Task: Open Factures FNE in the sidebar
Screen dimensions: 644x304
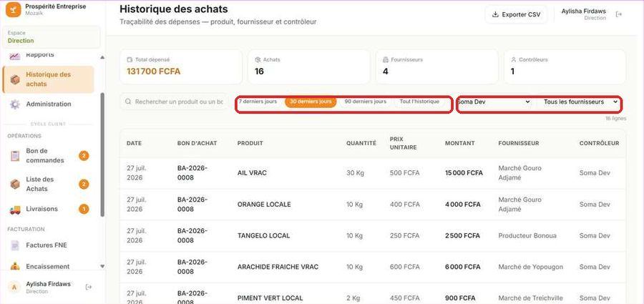Action: (48, 245)
